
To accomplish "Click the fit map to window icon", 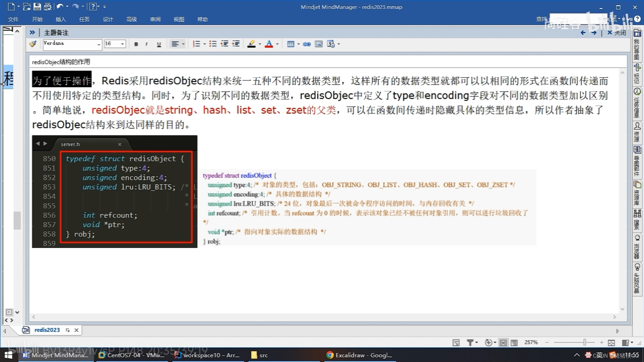I will (611, 342).
